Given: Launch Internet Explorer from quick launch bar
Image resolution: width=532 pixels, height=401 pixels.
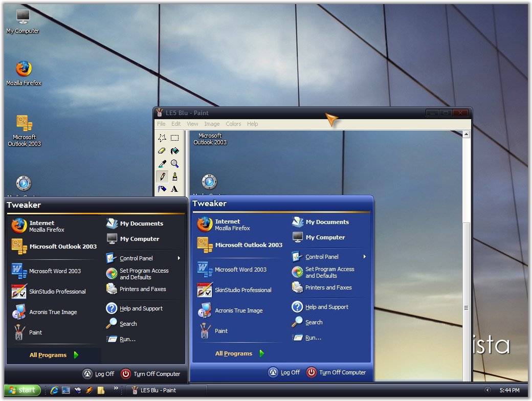Looking at the screenshot, I should pyautogui.click(x=54, y=390).
